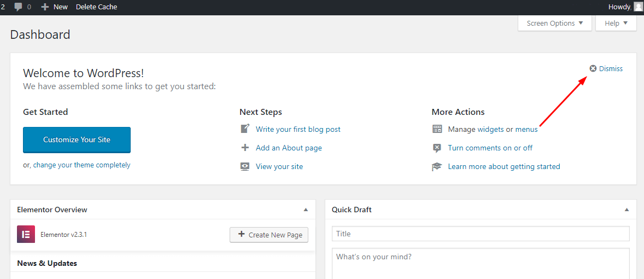Click the Dismiss circle-x icon
The height and width of the screenshot is (279, 644).
593,68
